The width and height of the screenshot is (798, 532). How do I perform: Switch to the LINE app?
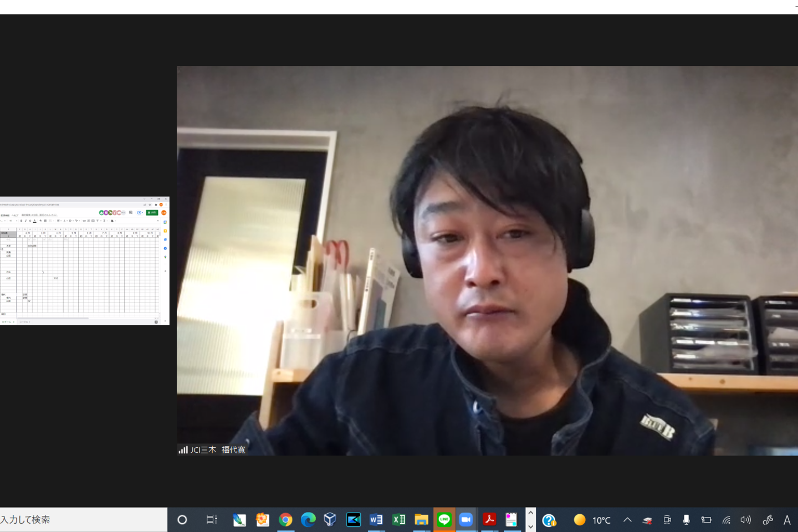pos(444,520)
